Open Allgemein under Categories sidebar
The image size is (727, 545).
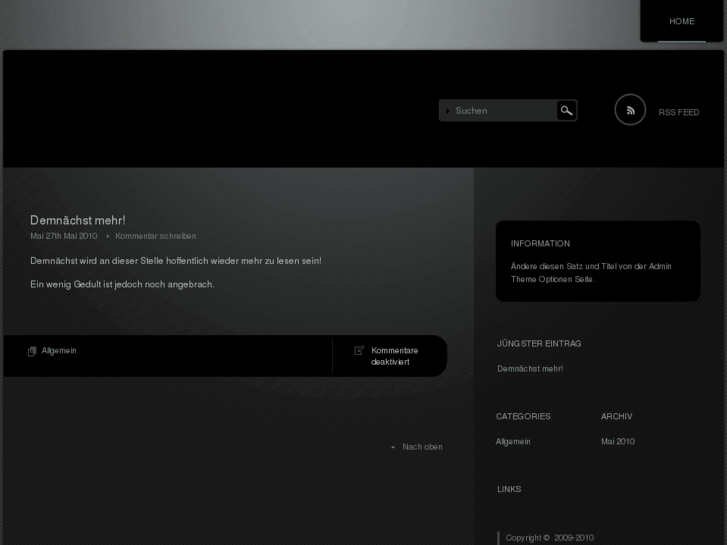(513, 442)
